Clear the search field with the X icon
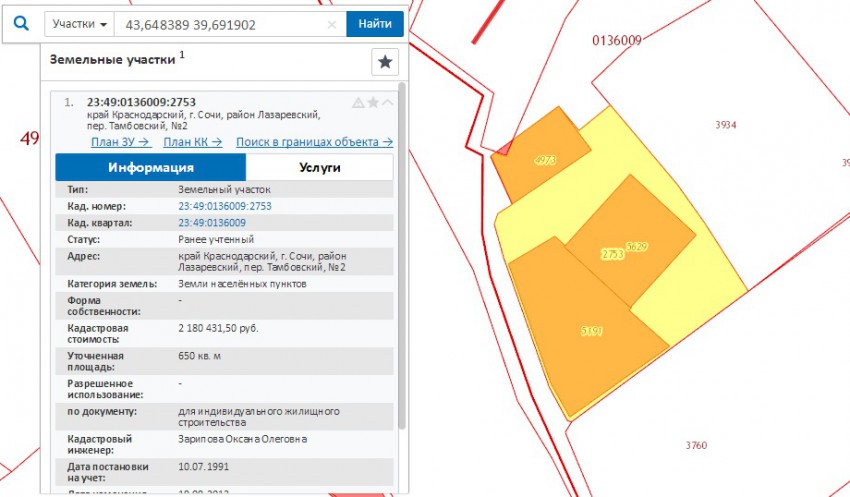Image resolution: width=850 pixels, height=497 pixels. point(332,25)
